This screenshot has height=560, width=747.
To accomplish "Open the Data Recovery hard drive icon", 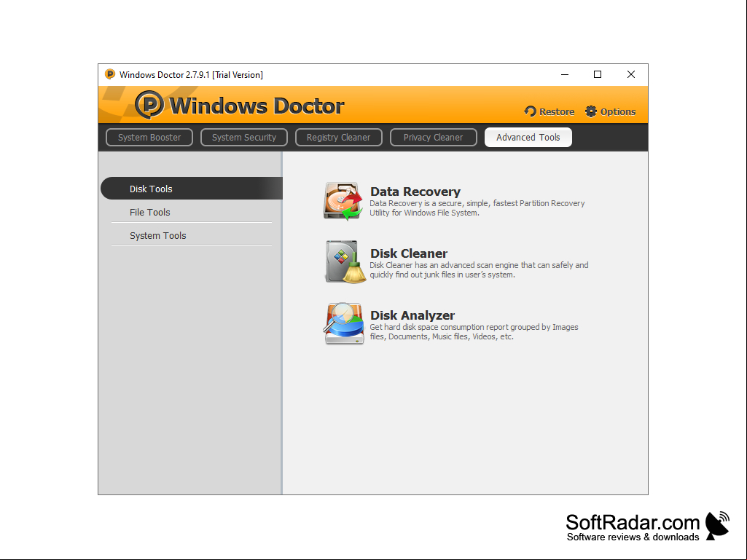I will (343, 201).
